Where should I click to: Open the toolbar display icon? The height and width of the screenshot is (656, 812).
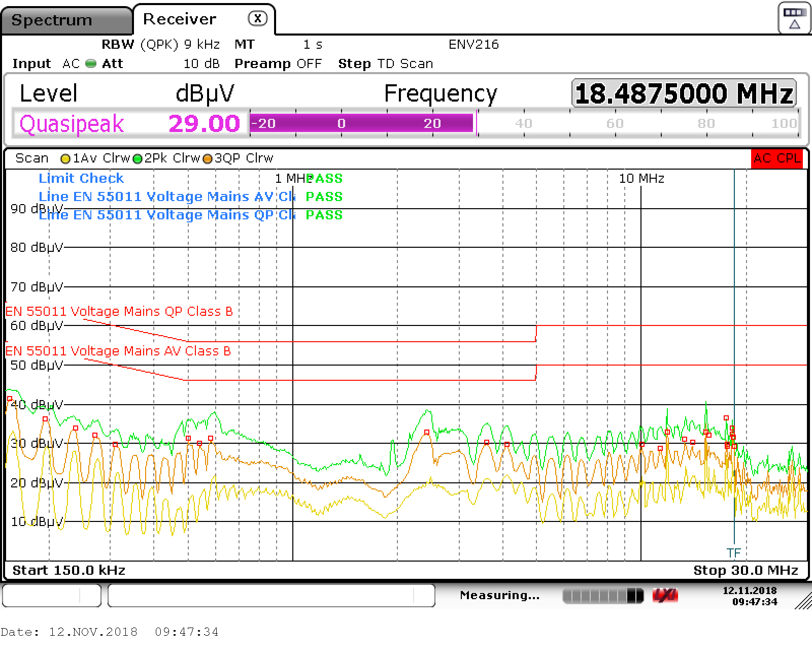(794, 18)
